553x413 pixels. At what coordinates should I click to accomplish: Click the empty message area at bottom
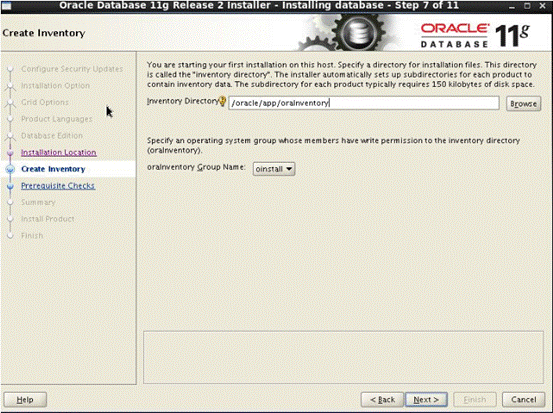344,357
